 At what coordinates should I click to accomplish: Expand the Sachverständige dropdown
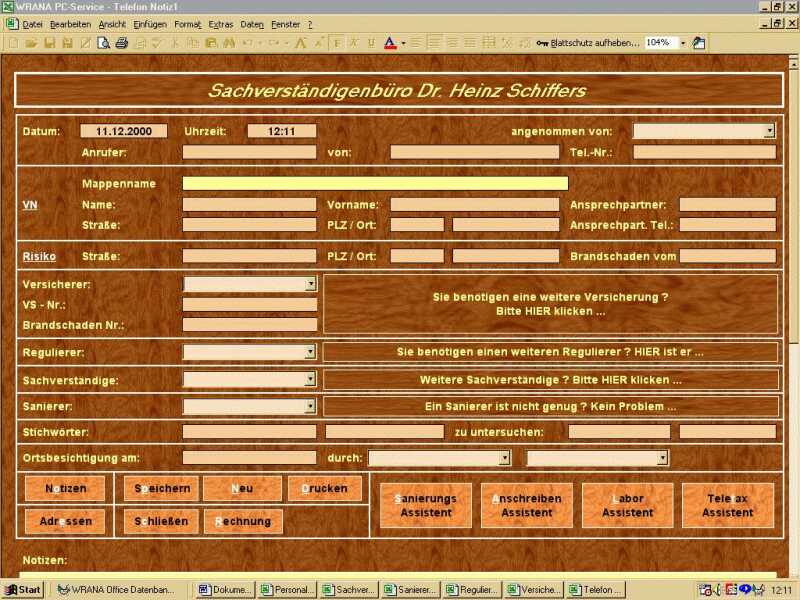(310, 379)
